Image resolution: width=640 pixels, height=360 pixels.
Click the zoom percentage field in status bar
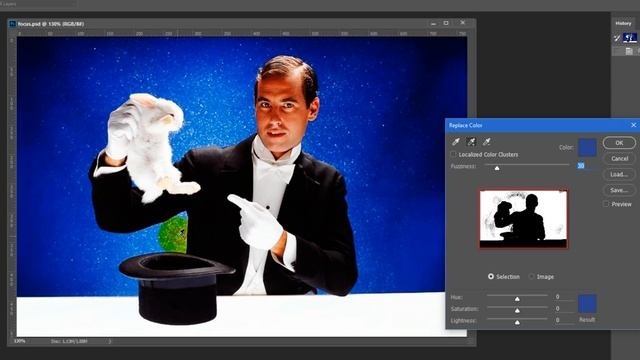20,341
